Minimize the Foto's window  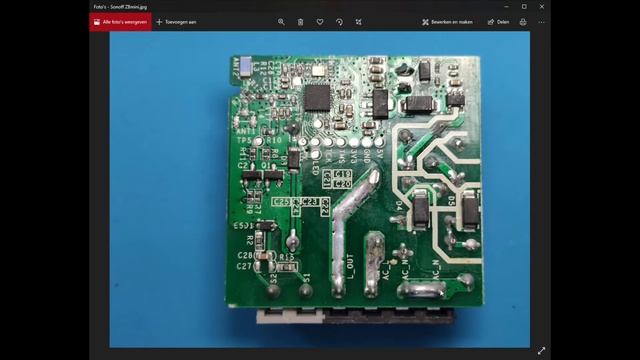[x=507, y=7]
